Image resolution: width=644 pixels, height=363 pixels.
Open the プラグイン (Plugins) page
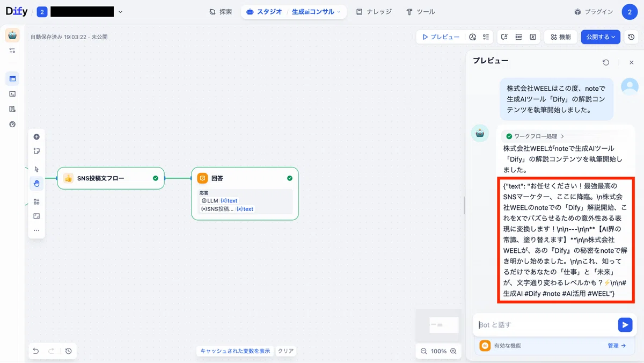point(594,12)
